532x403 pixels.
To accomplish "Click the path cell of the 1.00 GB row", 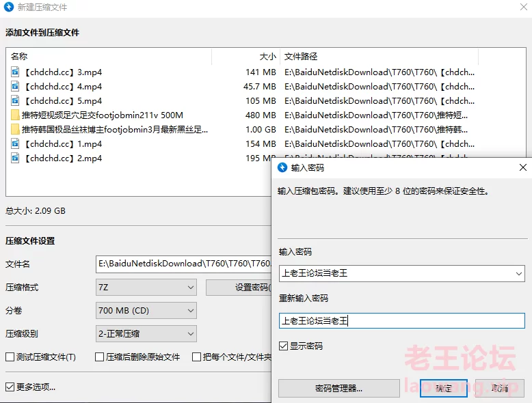I will (376, 130).
